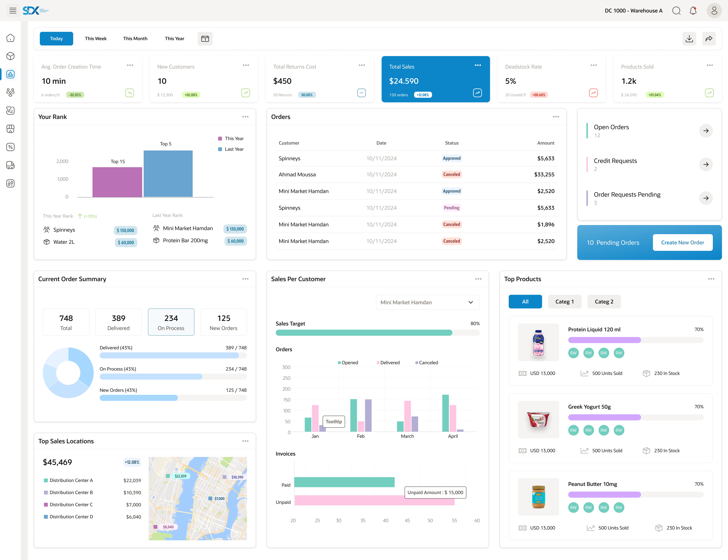The height and width of the screenshot is (560, 728).
Task: Open delivery truck icon in sidebar
Action: coord(11,165)
